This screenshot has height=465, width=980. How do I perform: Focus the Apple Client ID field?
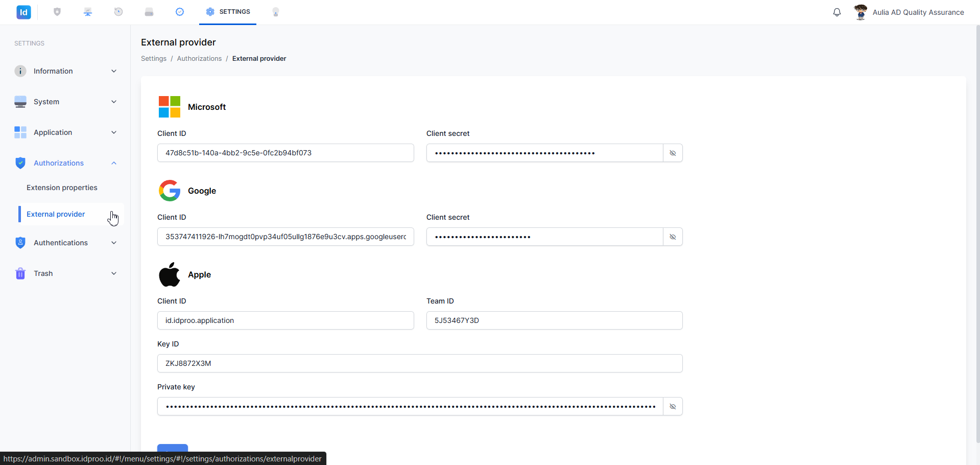click(x=285, y=320)
